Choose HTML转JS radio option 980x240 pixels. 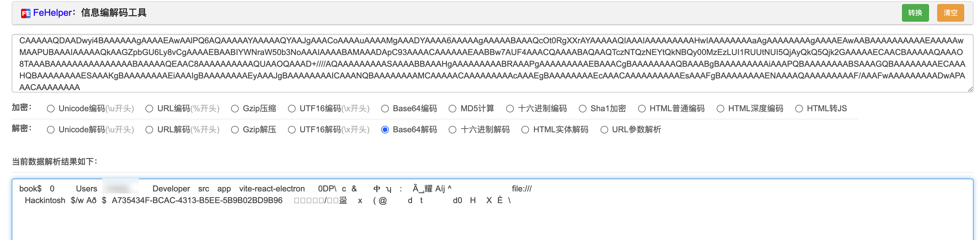tap(799, 109)
